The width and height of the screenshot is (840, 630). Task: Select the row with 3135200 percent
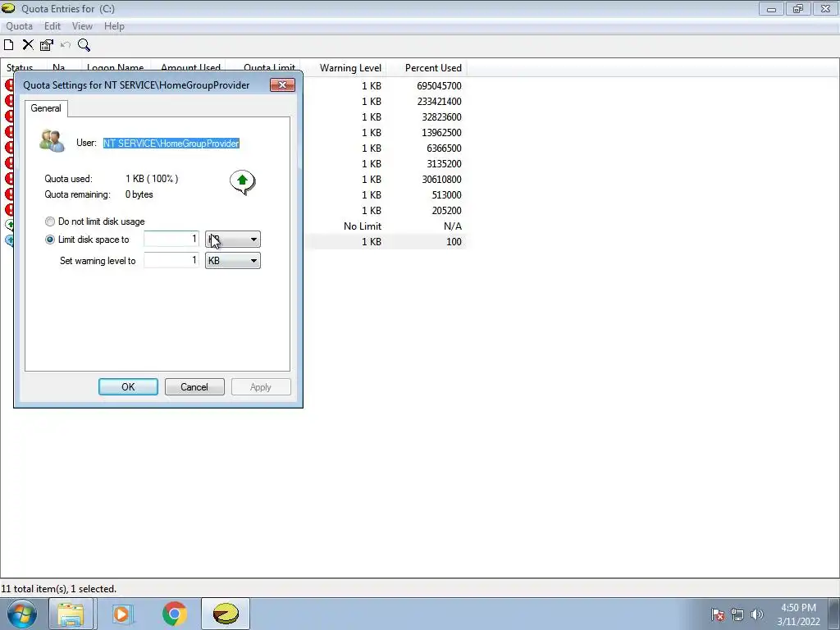(x=385, y=163)
